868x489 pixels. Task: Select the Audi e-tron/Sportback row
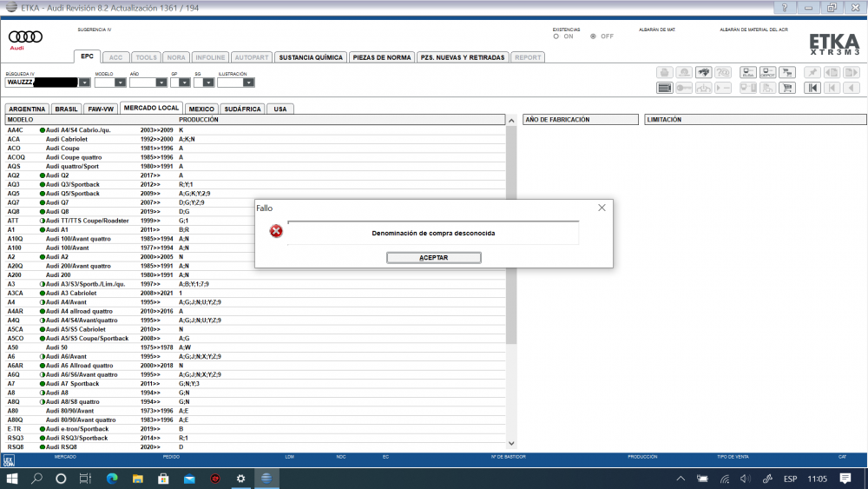(255, 429)
